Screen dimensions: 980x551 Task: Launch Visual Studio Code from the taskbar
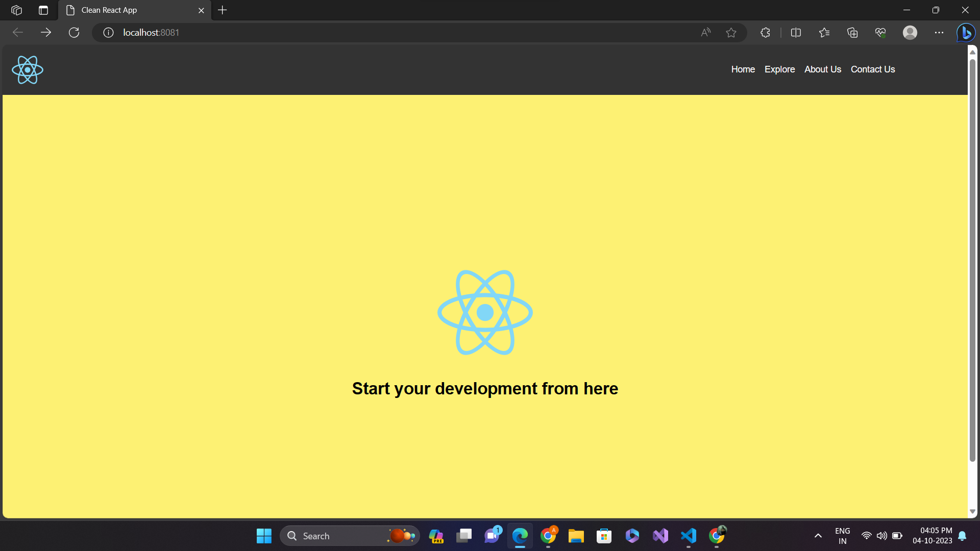tap(689, 536)
